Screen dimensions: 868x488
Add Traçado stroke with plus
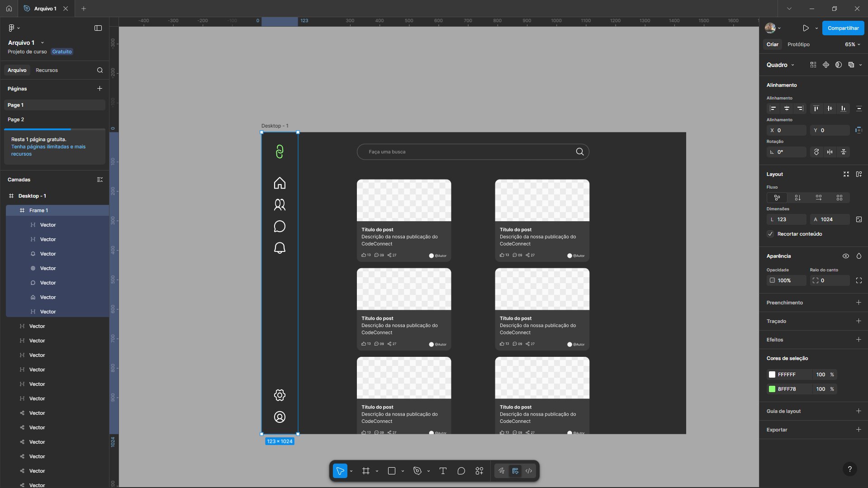pyautogui.click(x=859, y=321)
